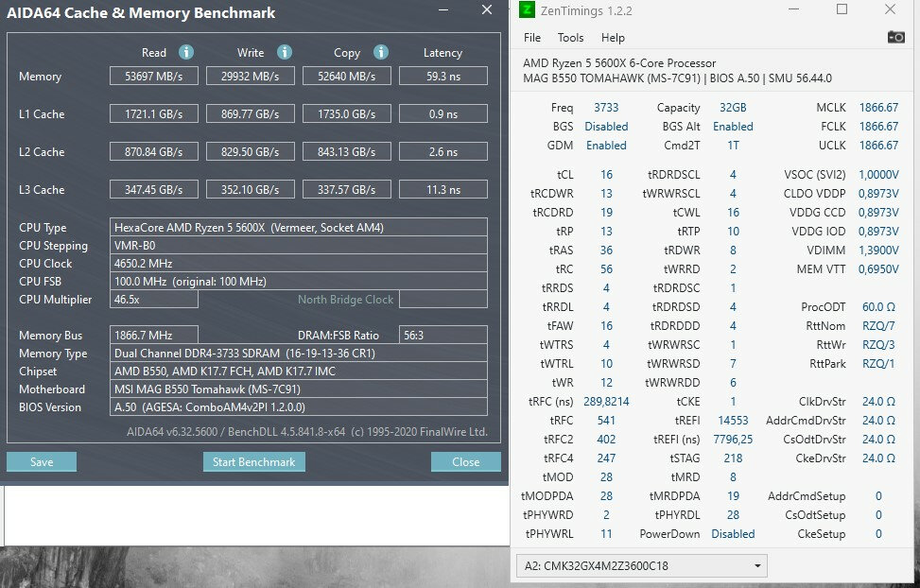This screenshot has width=920, height=588.
Task: Start the AIDA64 benchmark
Action: coord(254,462)
